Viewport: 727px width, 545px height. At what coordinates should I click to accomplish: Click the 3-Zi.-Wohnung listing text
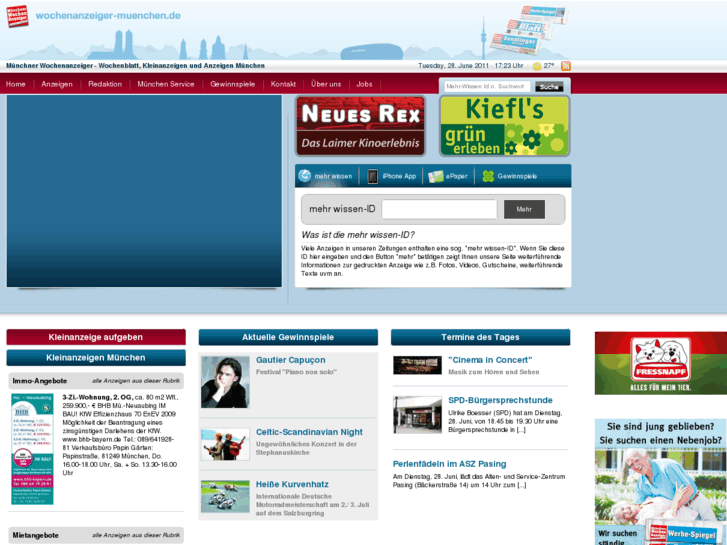click(x=120, y=435)
